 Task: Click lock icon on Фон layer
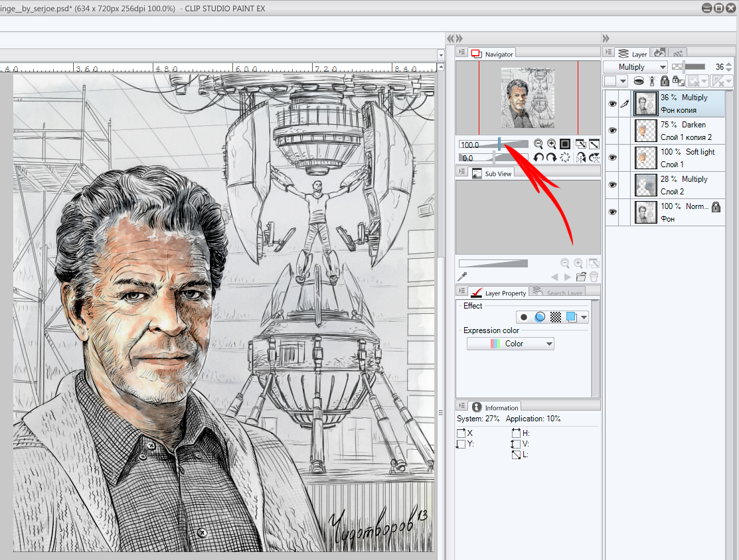tap(716, 207)
